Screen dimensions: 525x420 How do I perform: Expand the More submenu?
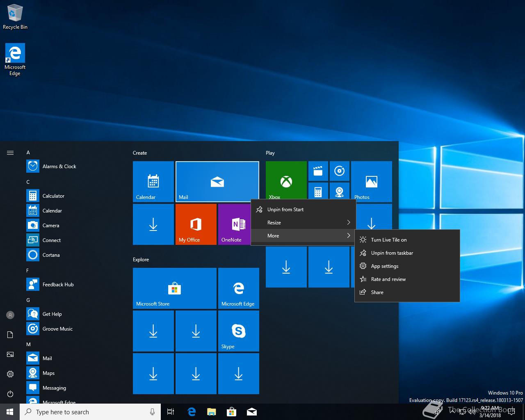pyautogui.click(x=303, y=236)
